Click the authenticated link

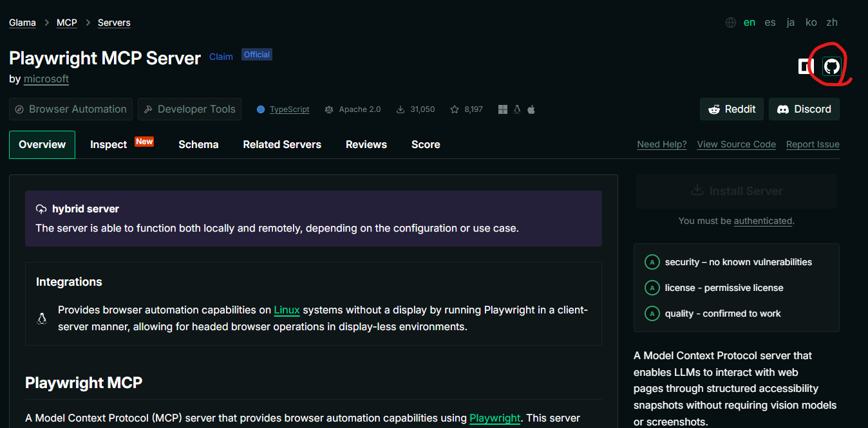click(763, 221)
